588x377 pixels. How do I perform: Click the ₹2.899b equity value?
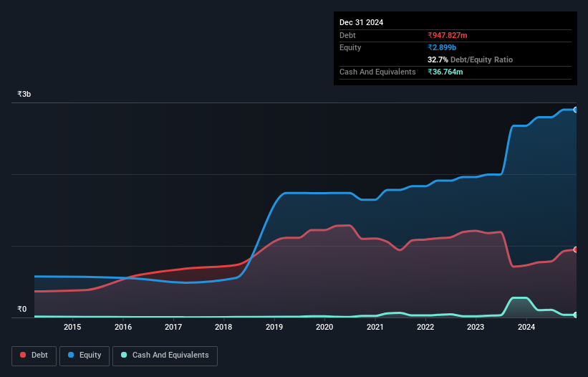coord(442,47)
